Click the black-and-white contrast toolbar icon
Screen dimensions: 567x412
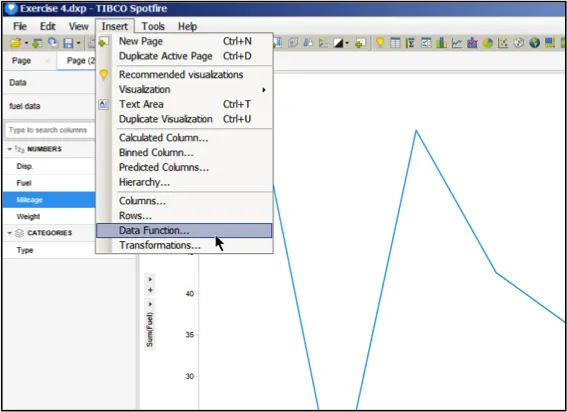point(338,43)
